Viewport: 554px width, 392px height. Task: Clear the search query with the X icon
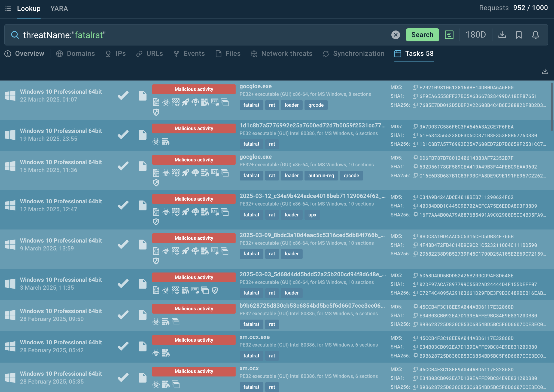click(395, 35)
